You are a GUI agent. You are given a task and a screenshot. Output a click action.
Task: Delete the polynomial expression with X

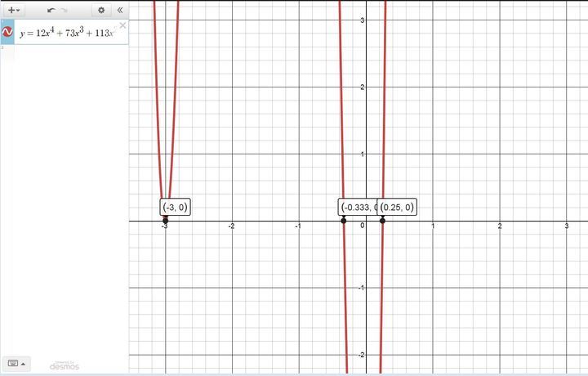[x=122, y=25]
